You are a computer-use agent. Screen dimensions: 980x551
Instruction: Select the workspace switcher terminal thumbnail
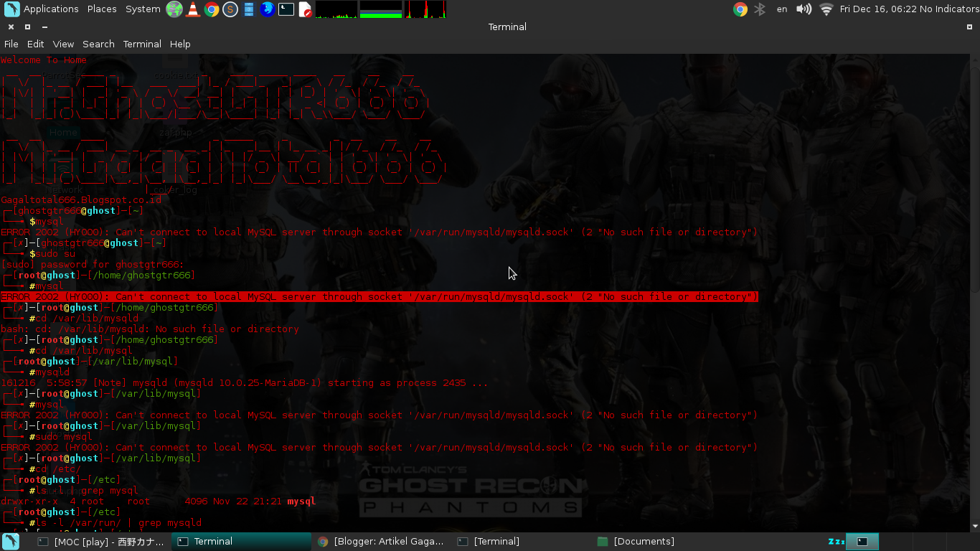(863, 542)
